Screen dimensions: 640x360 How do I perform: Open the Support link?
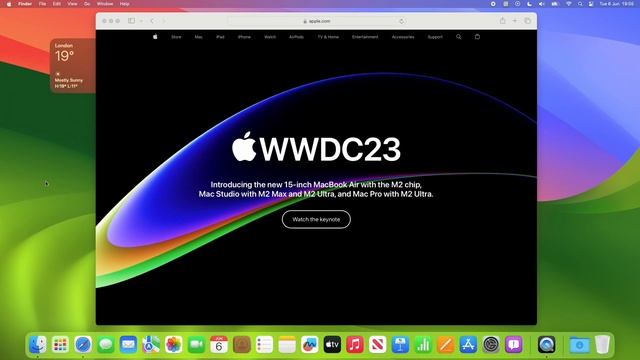(435, 37)
